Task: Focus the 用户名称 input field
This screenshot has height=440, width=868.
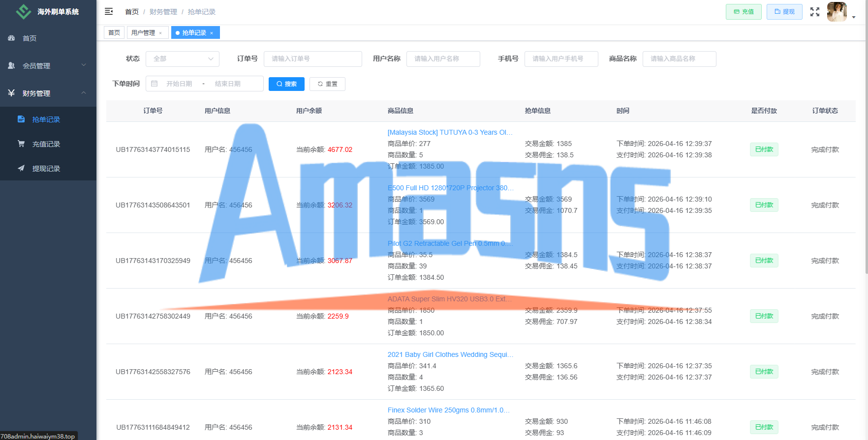Action: click(443, 59)
